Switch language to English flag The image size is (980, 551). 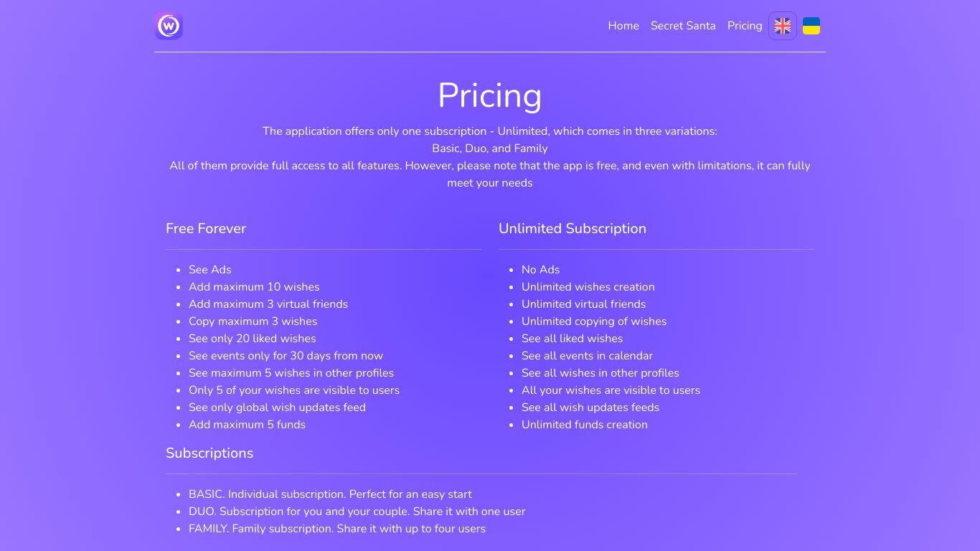pyautogui.click(x=783, y=26)
